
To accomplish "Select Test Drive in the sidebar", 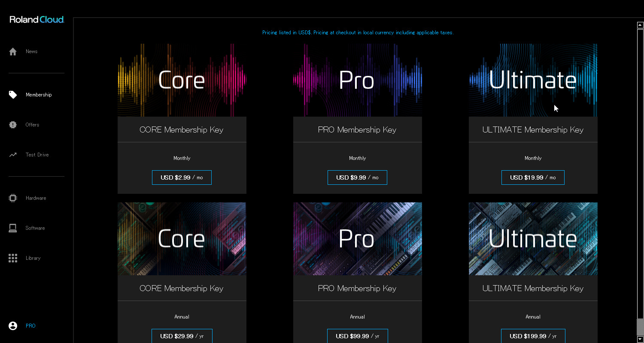I will click(x=37, y=155).
